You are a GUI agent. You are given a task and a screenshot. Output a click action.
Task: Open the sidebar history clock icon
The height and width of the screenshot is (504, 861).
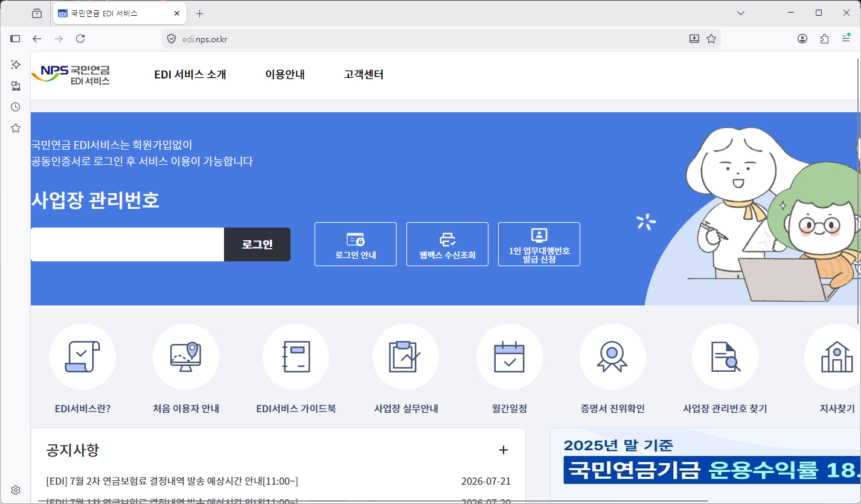[x=16, y=107]
